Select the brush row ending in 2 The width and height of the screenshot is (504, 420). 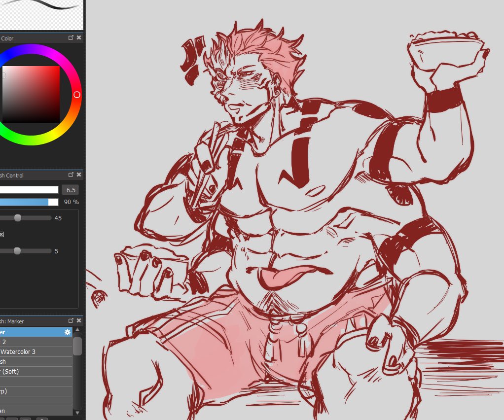36,342
